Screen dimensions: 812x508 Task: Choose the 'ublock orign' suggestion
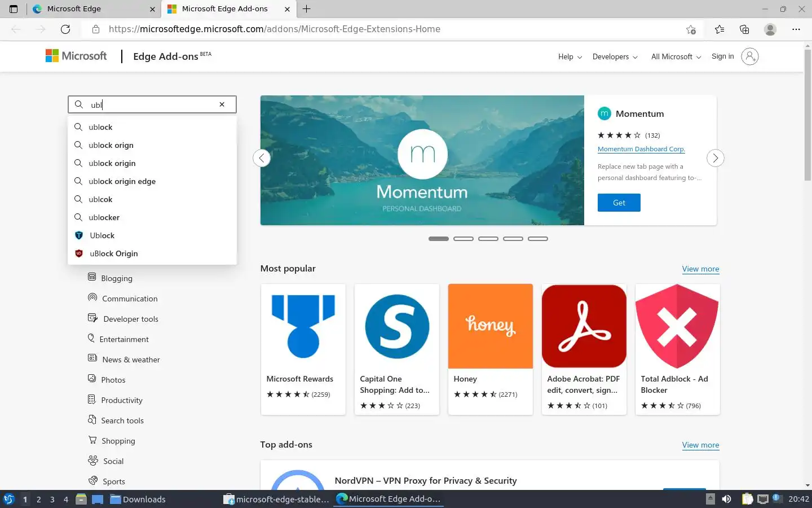click(152, 145)
